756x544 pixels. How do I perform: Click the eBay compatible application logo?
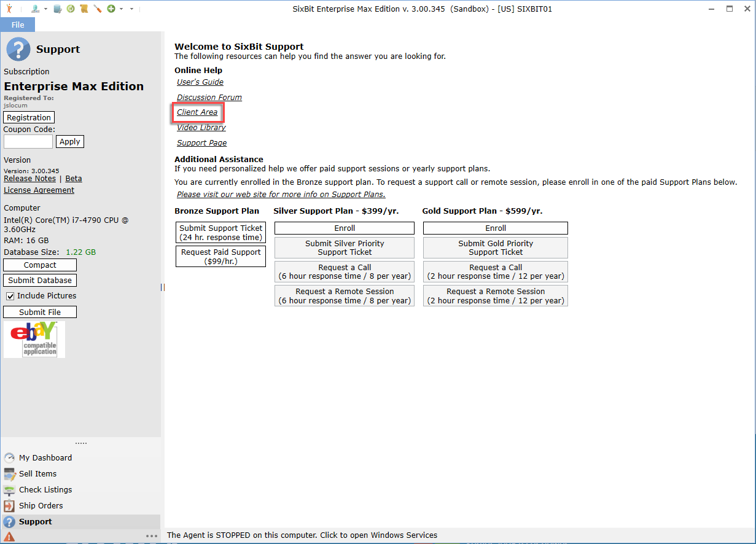point(34,340)
